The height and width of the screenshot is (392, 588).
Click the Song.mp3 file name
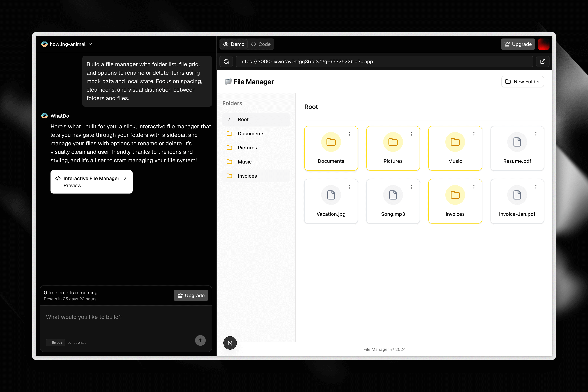(393, 214)
